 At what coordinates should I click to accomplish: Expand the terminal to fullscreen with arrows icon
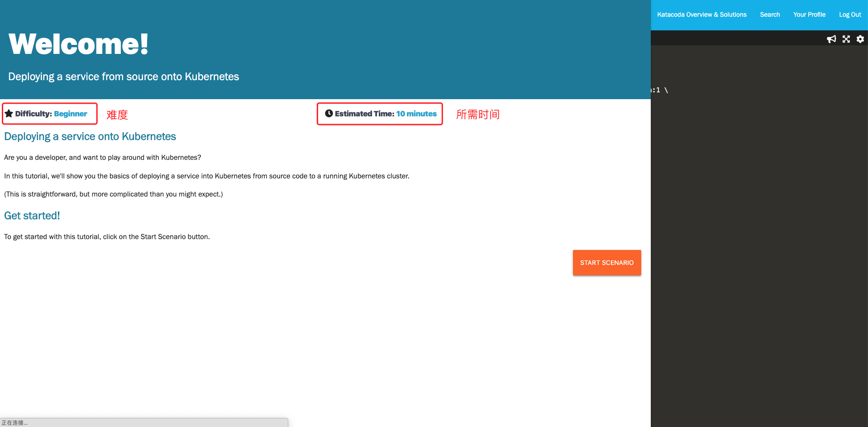pos(846,39)
